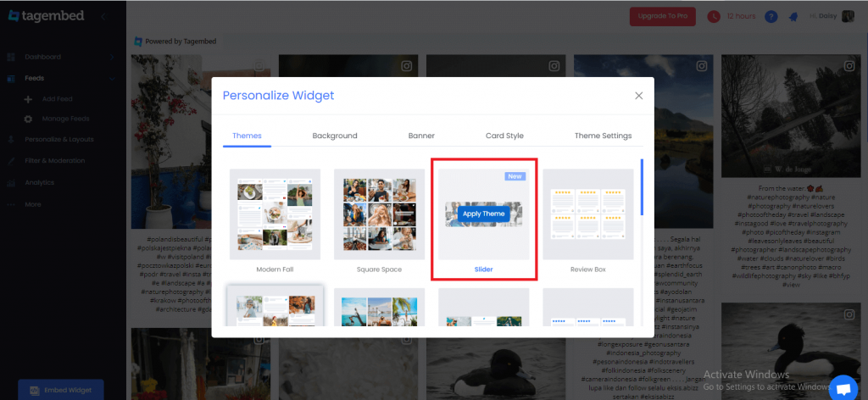Select the Review Box theme thumbnail
This screenshot has width=868, height=400.
coord(588,214)
